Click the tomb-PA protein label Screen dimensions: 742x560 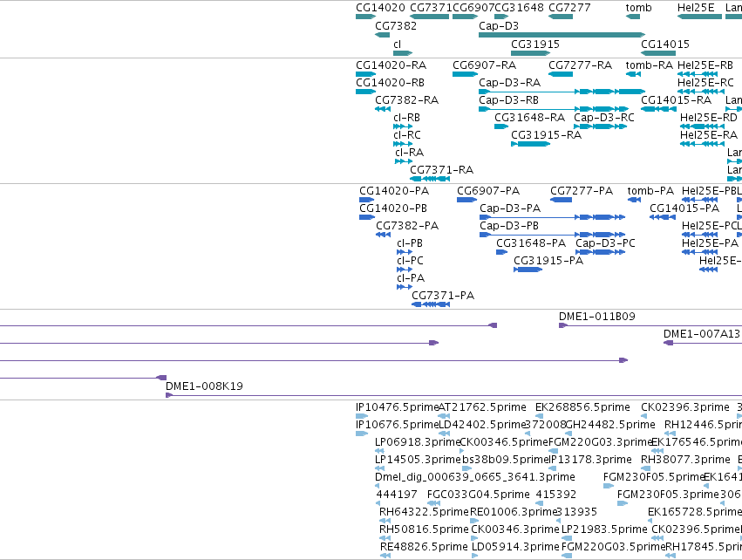tap(650, 191)
